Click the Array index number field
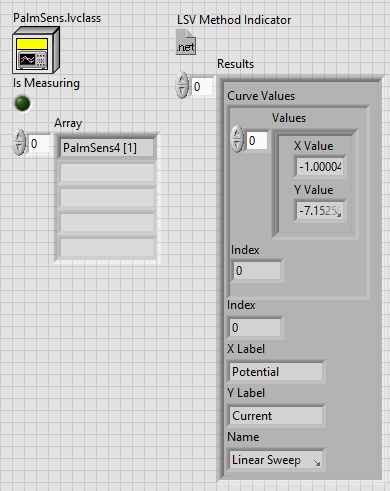This screenshot has height=491, width=390. [38, 144]
